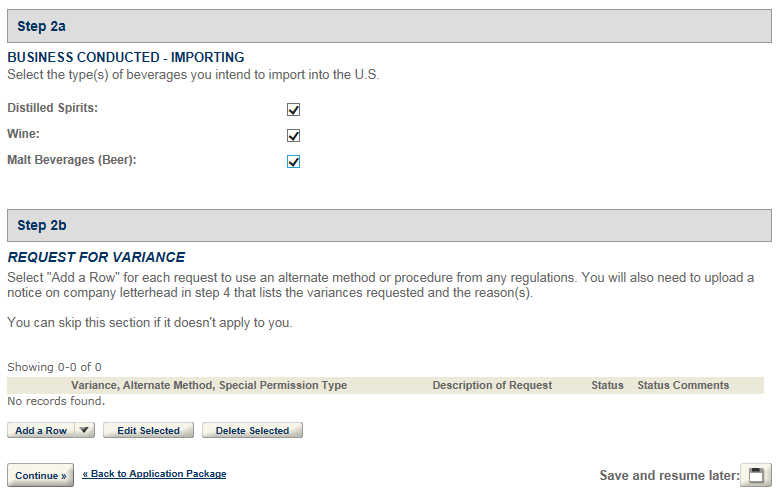The height and width of the screenshot is (494, 782).
Task: Click the Malt Beverages (Beer) label
Action: tap(72, 159)
